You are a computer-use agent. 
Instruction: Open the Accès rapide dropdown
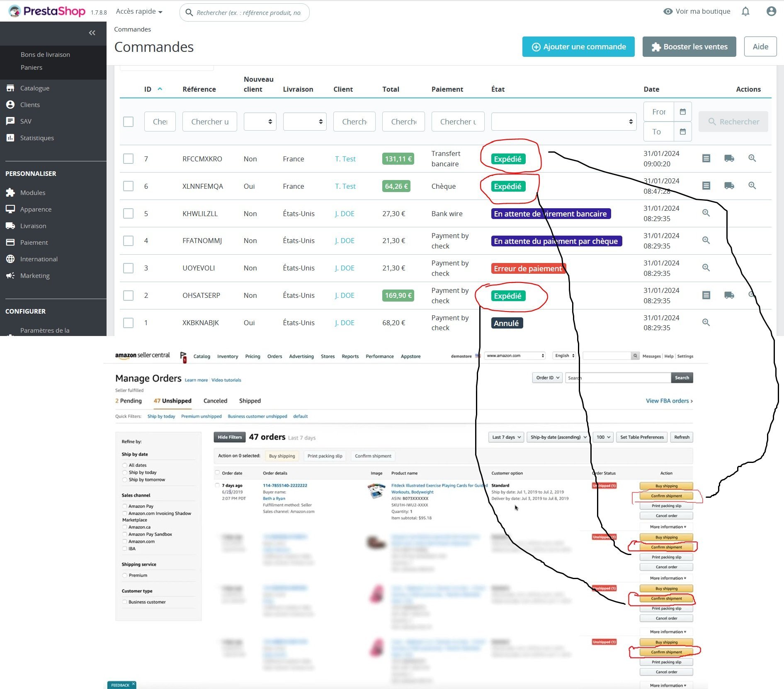point(139,12)
